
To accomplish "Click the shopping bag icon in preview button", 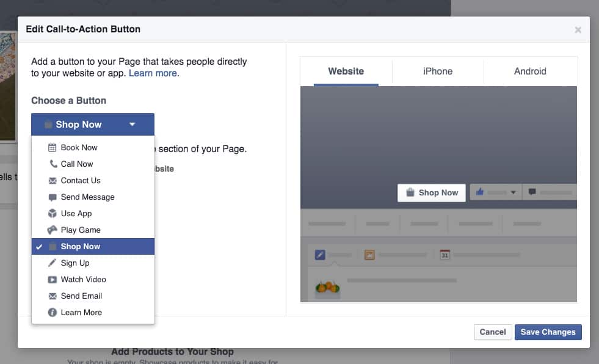I will pos(410,192).
